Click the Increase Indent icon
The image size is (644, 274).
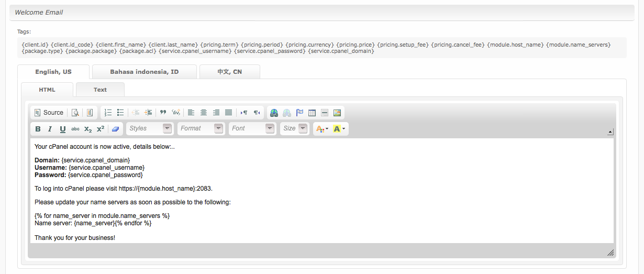(x=148, y=113)
